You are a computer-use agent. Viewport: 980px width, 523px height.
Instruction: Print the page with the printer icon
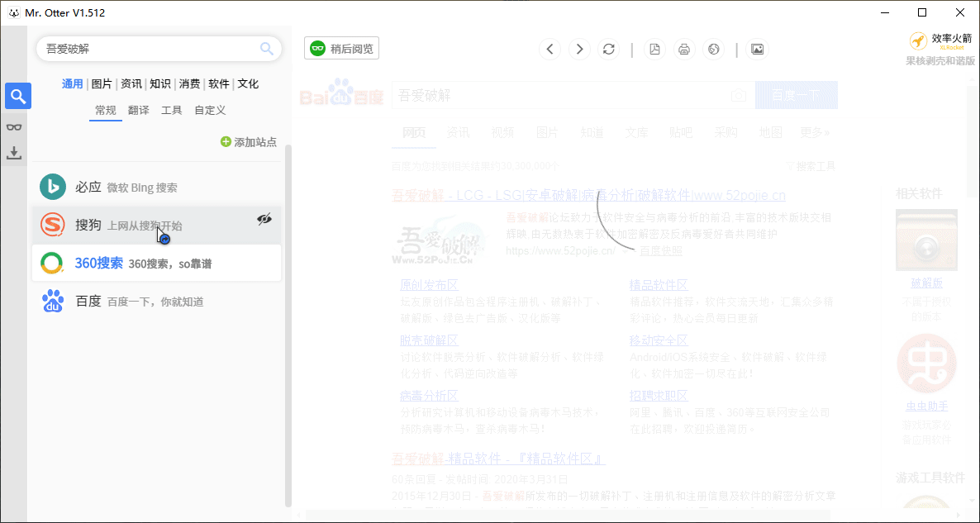[x=684, y=49]
